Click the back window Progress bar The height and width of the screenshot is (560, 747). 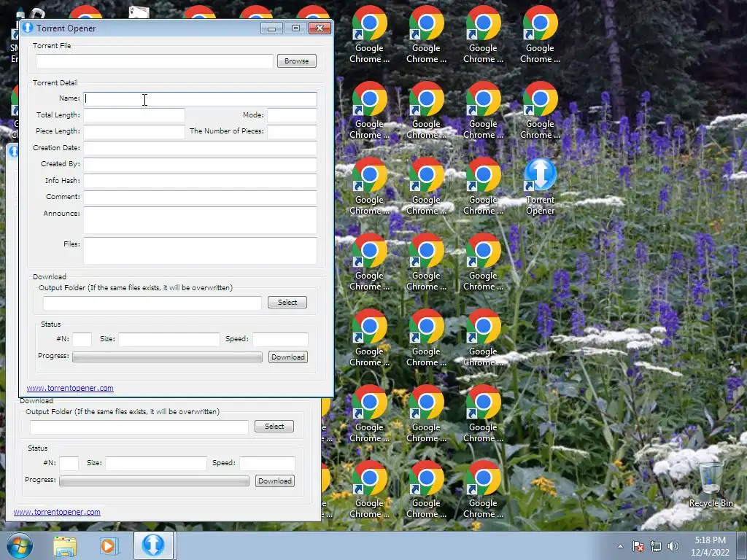154,481
